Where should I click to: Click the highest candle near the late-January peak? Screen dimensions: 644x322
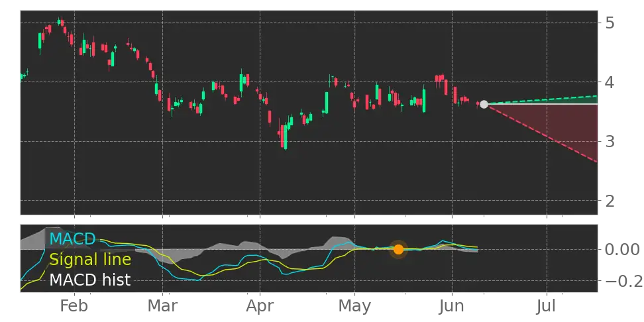[x=60, y=21]
